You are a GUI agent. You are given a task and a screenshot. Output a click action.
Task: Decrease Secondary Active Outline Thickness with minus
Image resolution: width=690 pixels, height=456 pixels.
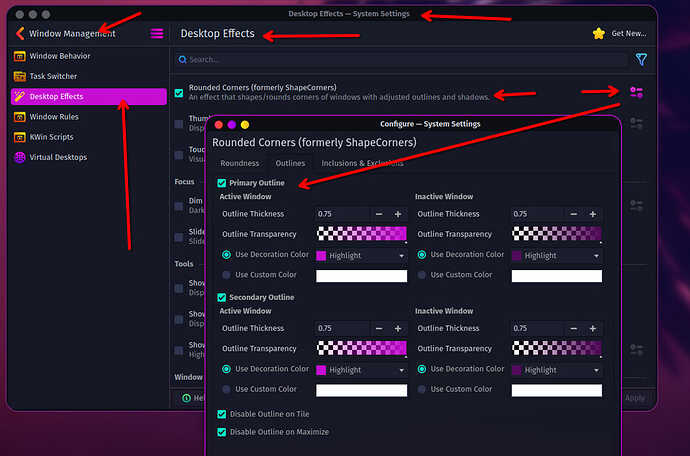[379, 328]
